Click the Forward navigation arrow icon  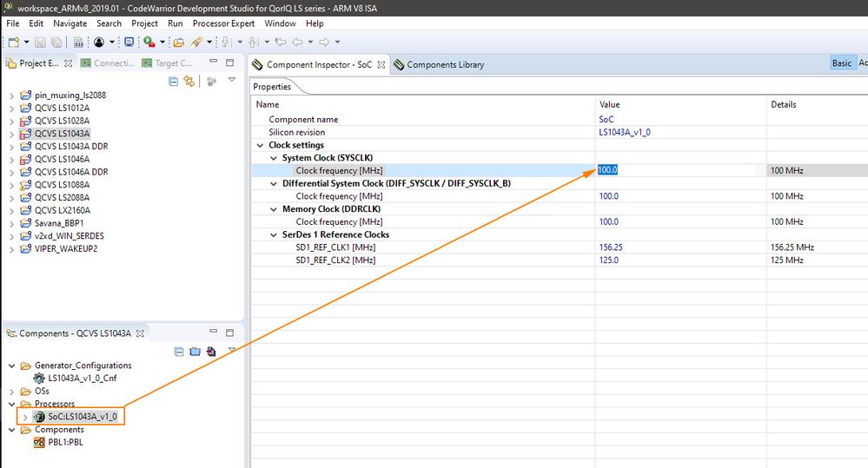click(324, 42)
